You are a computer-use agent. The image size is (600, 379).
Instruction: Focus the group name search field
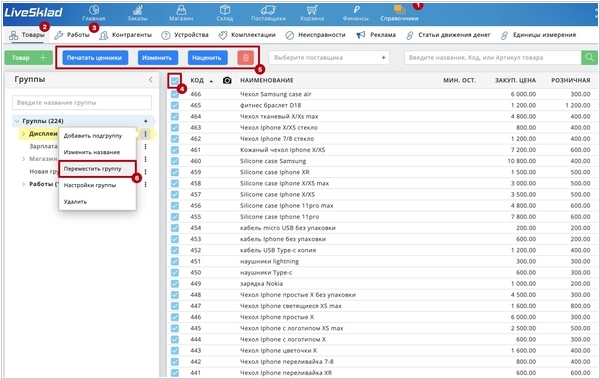click(82, 103)
